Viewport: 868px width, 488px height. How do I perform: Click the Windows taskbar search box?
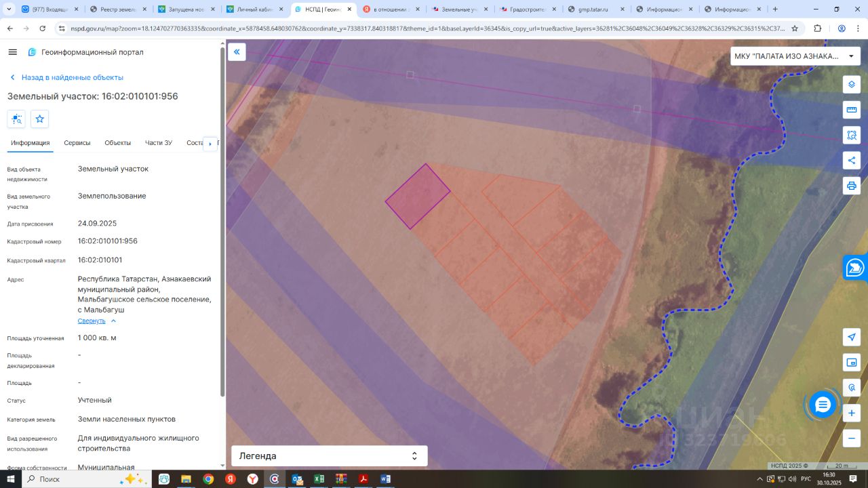click(x=86, y=479)
